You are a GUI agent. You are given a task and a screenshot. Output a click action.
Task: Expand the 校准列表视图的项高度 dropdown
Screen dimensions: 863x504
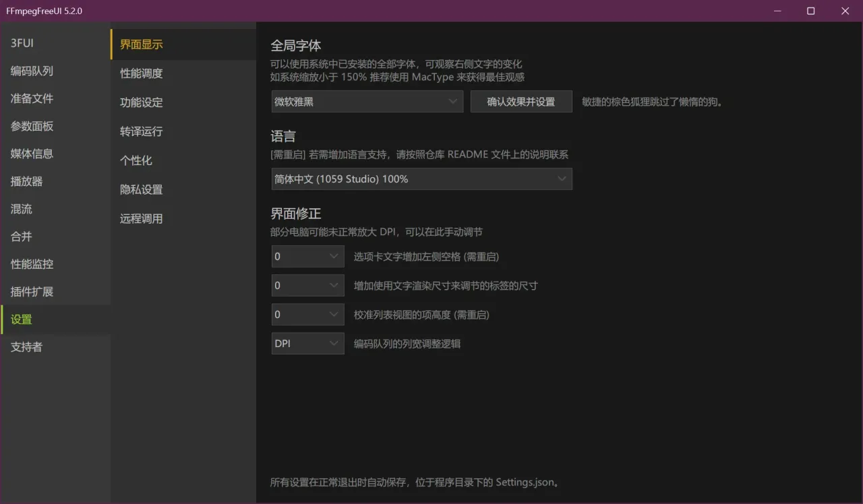(307, 315)
